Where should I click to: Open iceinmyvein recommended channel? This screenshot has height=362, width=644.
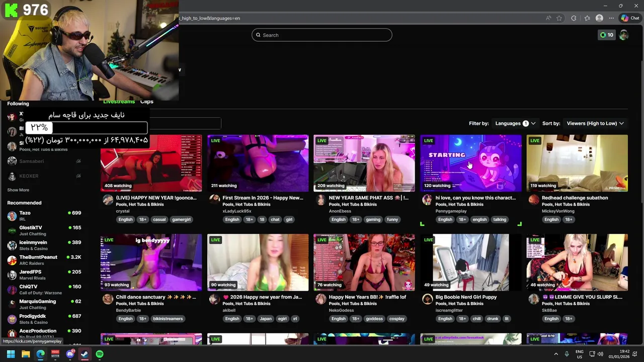(x=44, y=245)
